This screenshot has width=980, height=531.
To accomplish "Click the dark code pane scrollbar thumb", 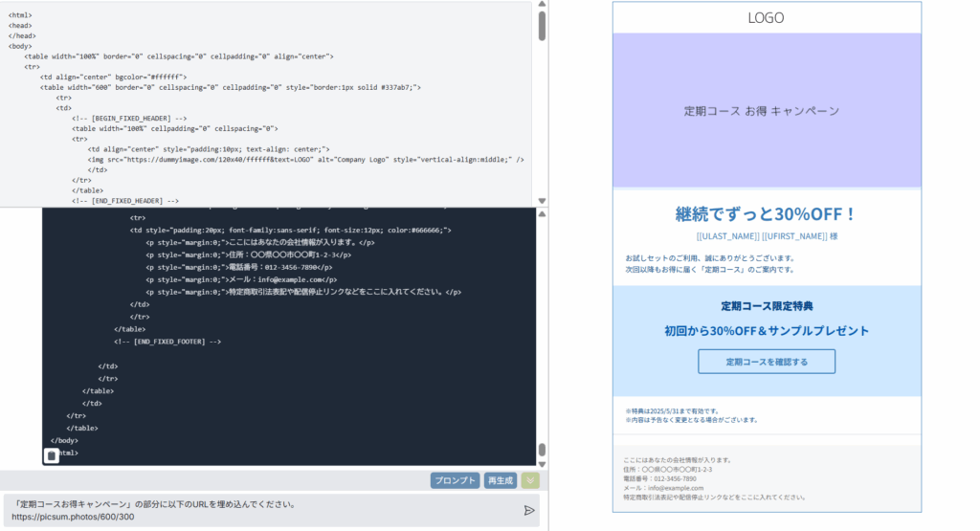I will click(542, 449).
